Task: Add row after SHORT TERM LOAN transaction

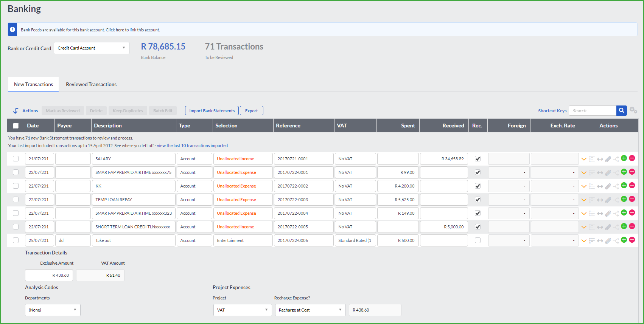Action: (624, 226)
